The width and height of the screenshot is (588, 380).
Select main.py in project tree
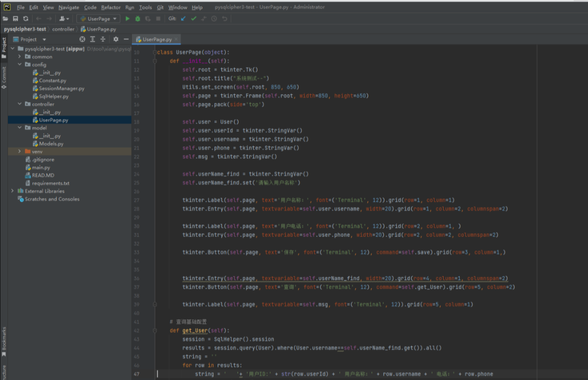coord(40,168)
